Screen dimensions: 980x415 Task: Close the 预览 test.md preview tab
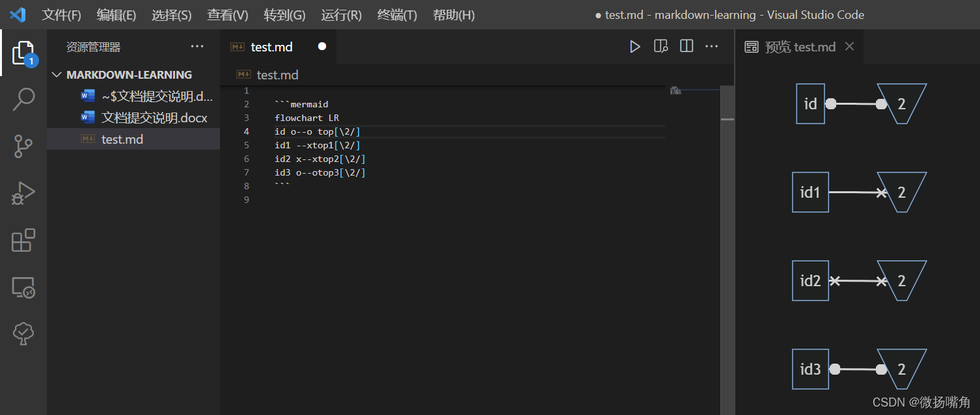[x=849, y=46]
